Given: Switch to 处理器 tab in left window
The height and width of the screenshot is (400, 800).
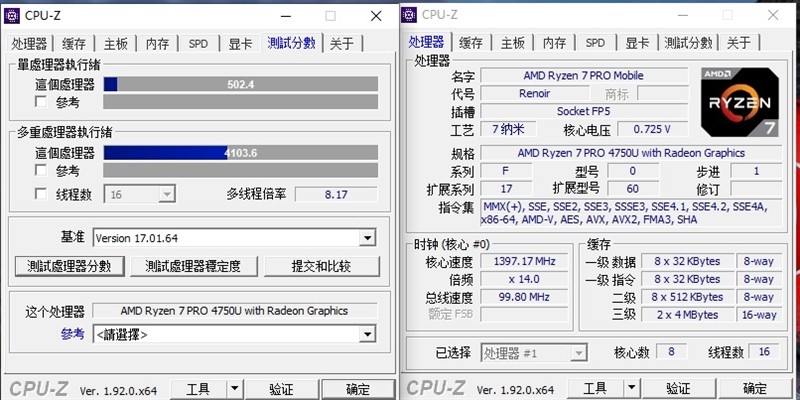Looking at the screenshot, I should point(30,44).
